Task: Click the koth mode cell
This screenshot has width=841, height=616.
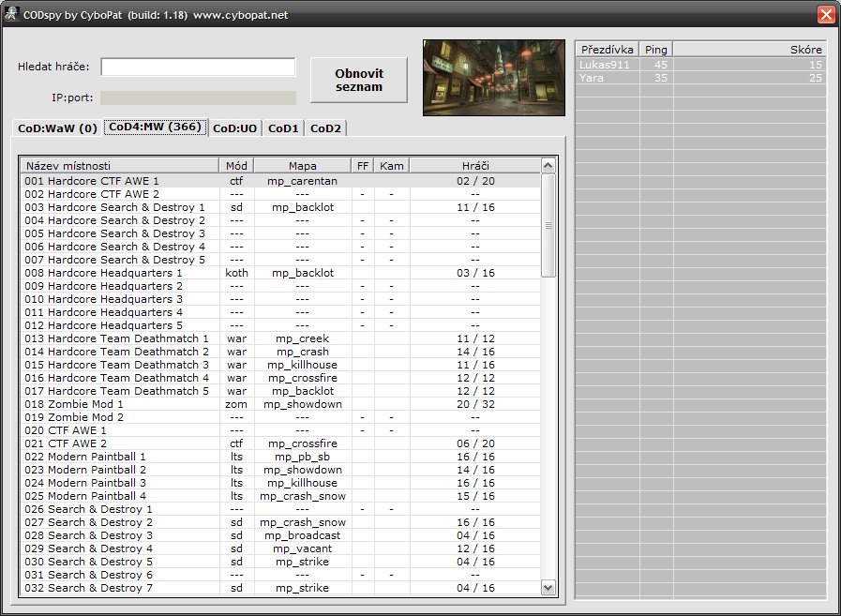Action: coord(236,273)
